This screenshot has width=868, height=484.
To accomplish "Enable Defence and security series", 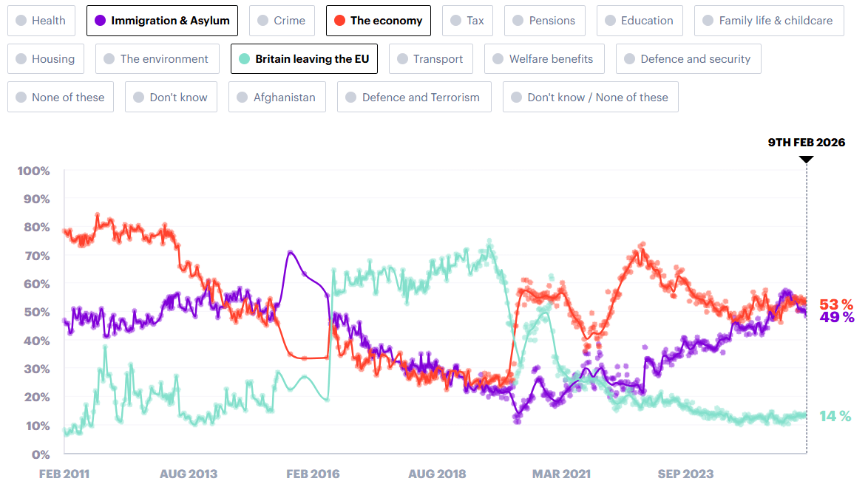I will point(688,59).
